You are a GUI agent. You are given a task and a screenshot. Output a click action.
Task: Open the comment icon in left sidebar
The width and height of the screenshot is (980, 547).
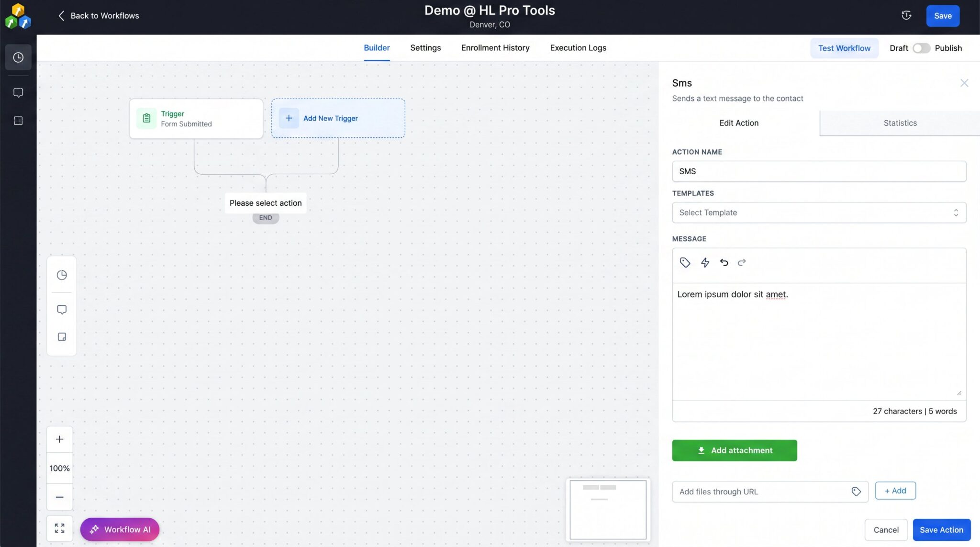pyautogui.click(x=18, y=92)
